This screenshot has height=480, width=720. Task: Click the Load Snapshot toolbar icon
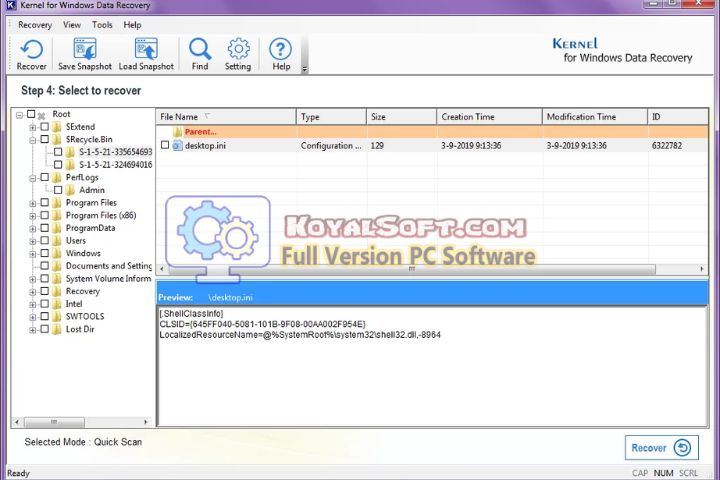point(146,49)
